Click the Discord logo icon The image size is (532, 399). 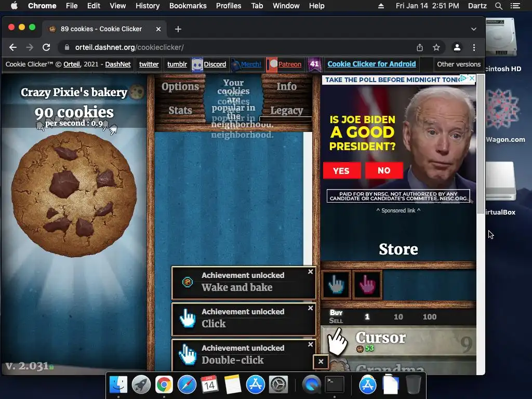197,65
